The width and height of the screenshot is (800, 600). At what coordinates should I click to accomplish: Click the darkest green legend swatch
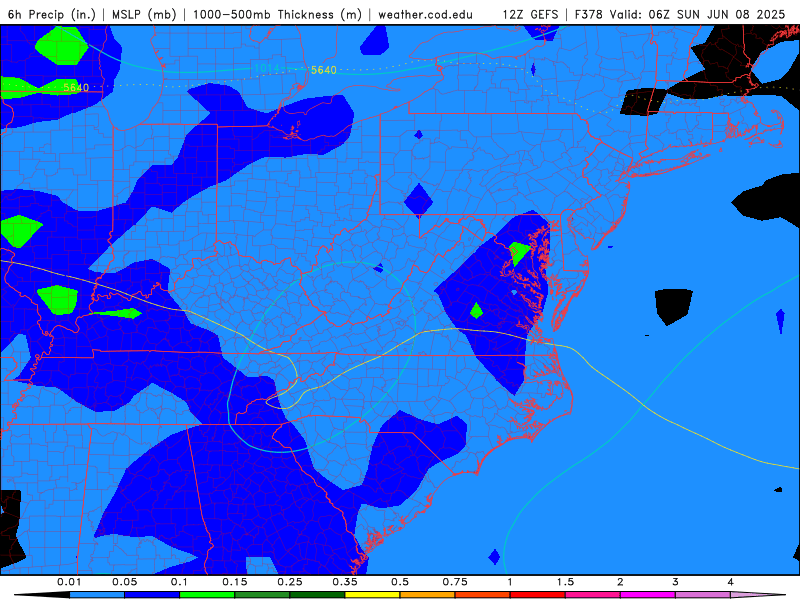click(317, 595)
